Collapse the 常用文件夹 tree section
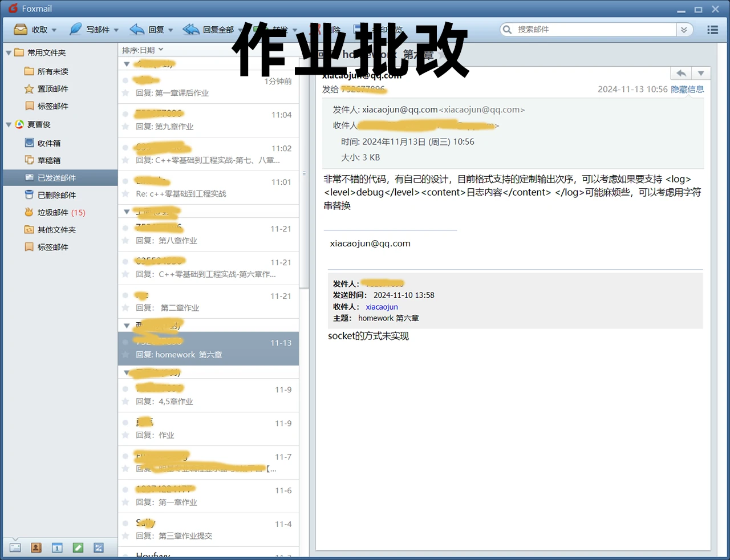The height and width of the screenshot is (560, 730). pyautogui.click(x=9, y=52)
